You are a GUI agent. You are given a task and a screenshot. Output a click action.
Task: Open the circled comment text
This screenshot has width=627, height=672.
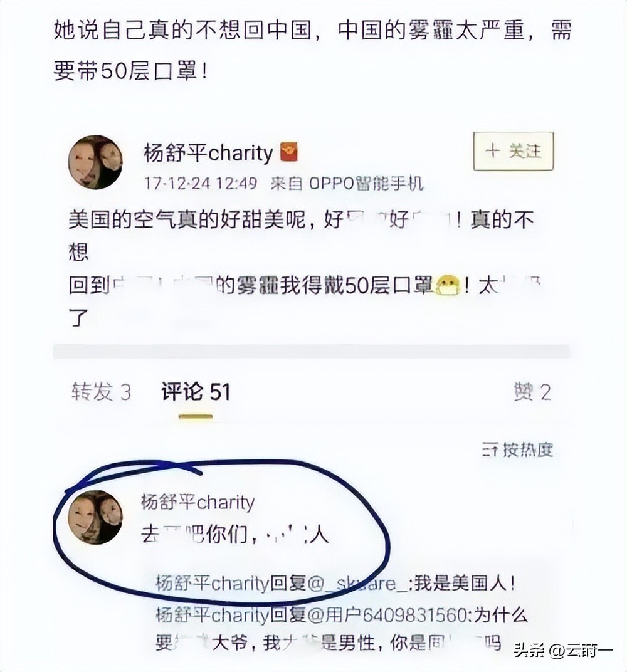click(x=235, y=535)
